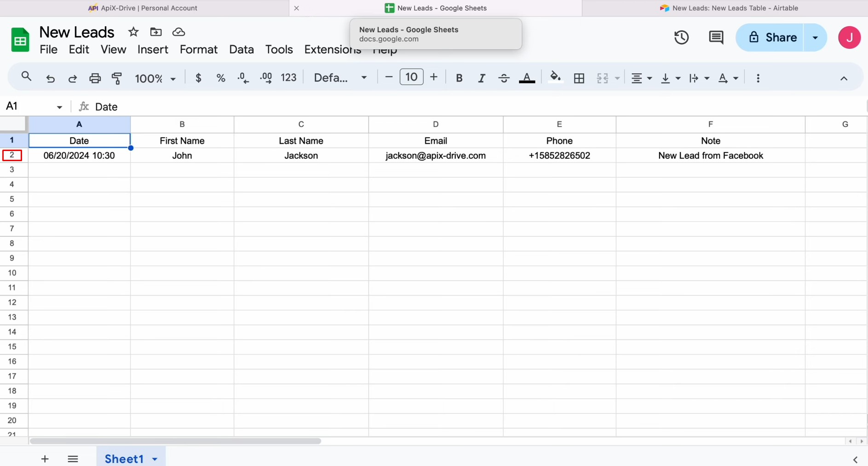Open borders menu

[579, 78]
